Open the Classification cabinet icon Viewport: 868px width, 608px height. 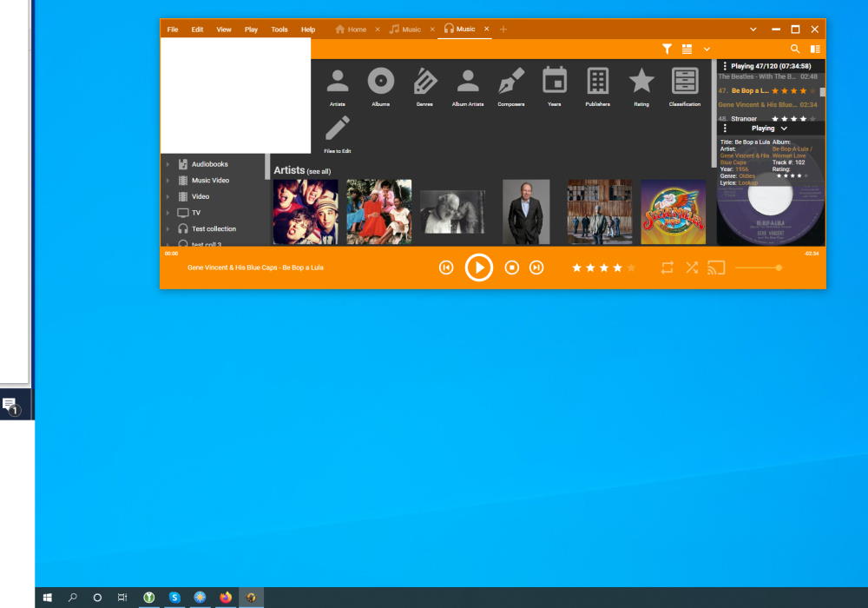685,82
